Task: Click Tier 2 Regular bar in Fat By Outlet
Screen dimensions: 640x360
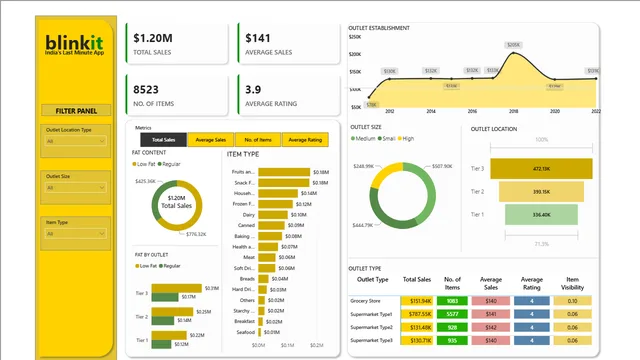Action: tap(163, 321)
